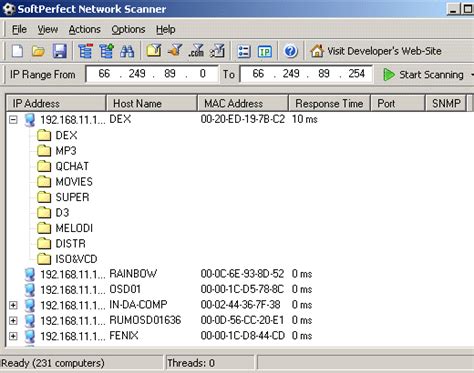
Task: Sort by the MAC Address column header
Action: click(243, 103)
